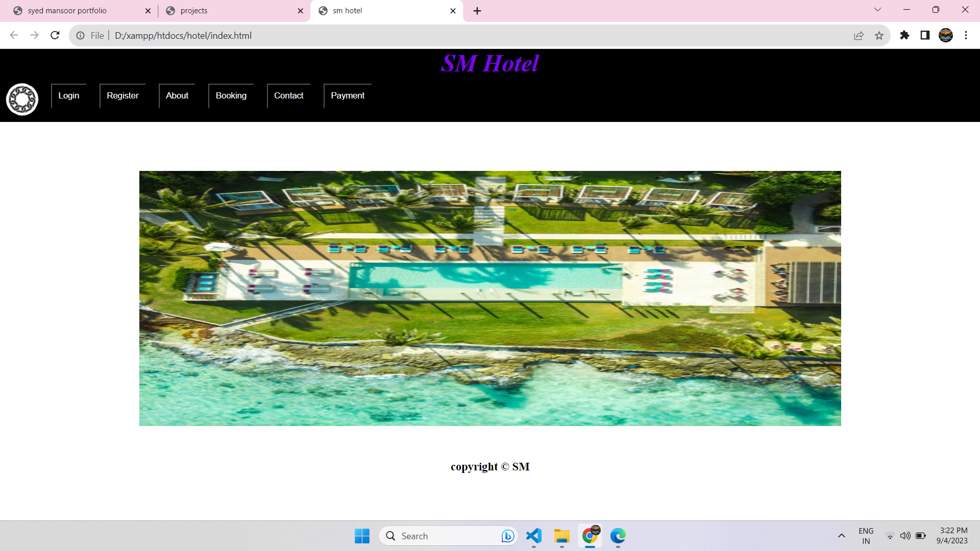Switch to the projects tab
This screenshot has height=551, width=980.
(x=235, y=11)
